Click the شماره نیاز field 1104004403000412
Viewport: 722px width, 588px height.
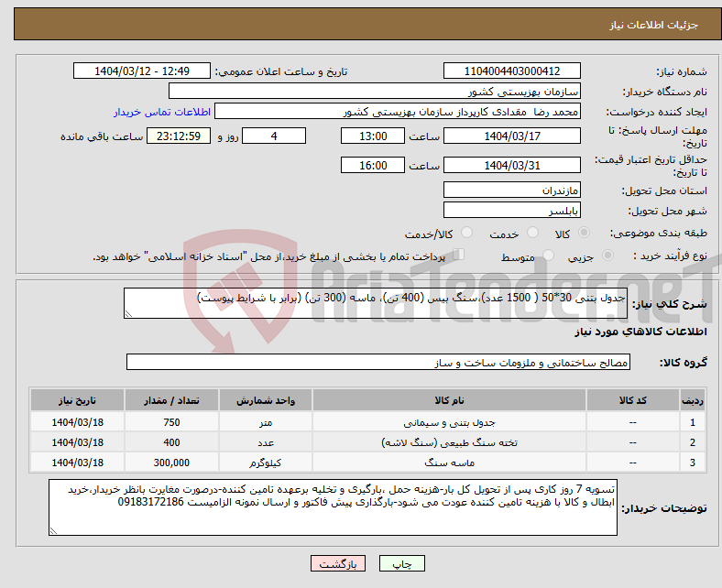click(x=511, y=71)
